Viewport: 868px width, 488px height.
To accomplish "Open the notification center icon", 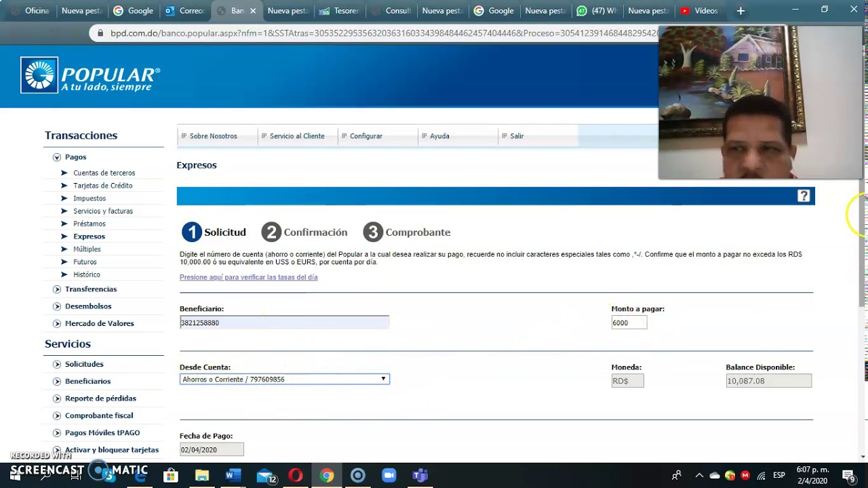I will (848, 475).
